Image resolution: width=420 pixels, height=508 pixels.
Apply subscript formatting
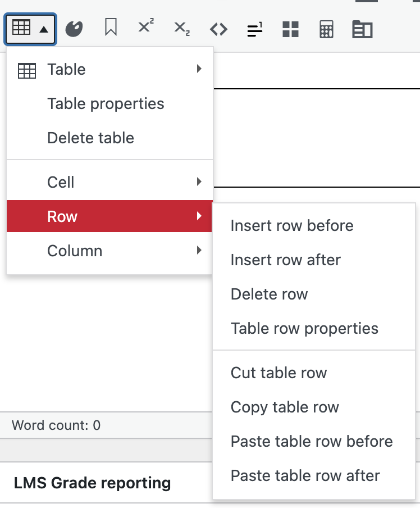(182, 29)
